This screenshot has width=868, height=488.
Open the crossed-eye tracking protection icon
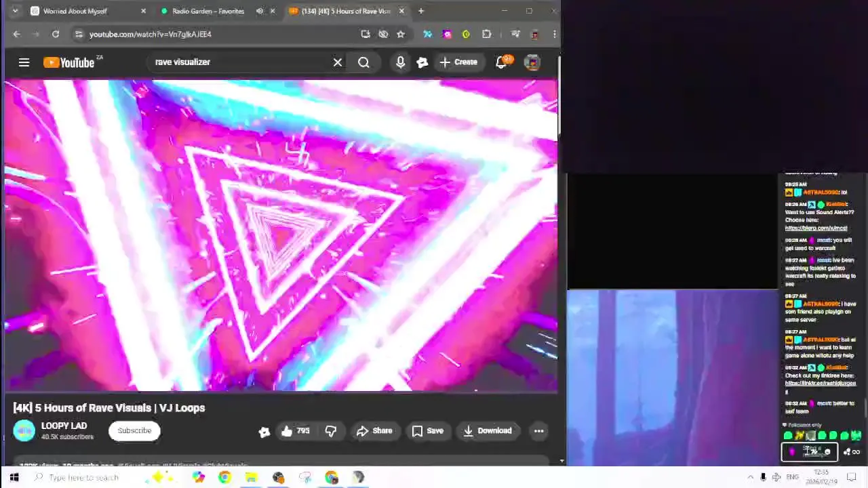pos(383,34)
